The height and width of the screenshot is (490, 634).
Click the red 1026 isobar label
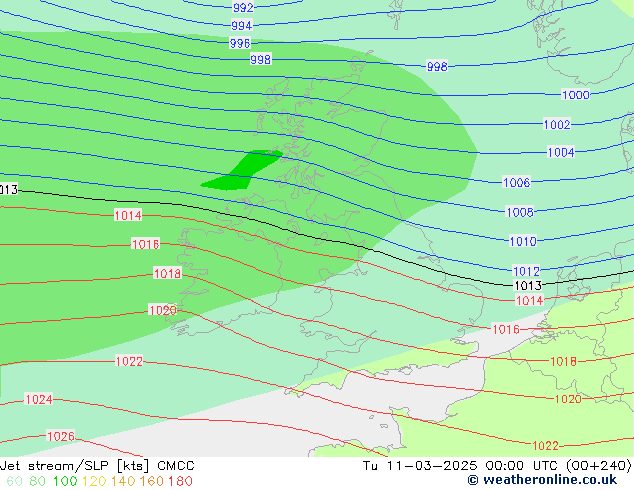click(x=61, y=436)
